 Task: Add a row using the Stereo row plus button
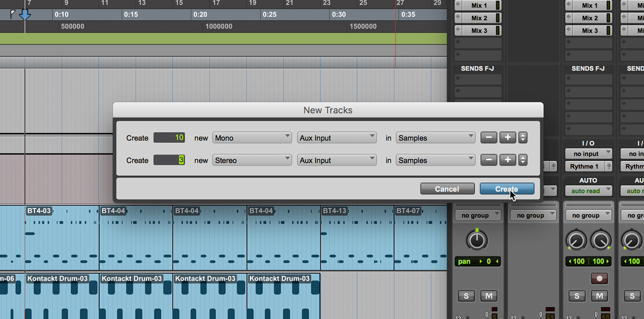pyautogui.click(x=508, y=160)
